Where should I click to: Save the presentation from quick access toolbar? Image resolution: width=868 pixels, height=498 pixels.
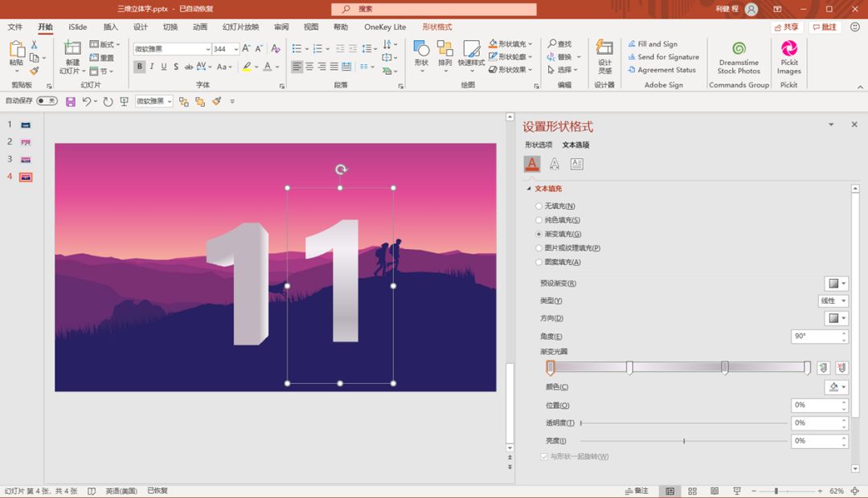point(71,101)
